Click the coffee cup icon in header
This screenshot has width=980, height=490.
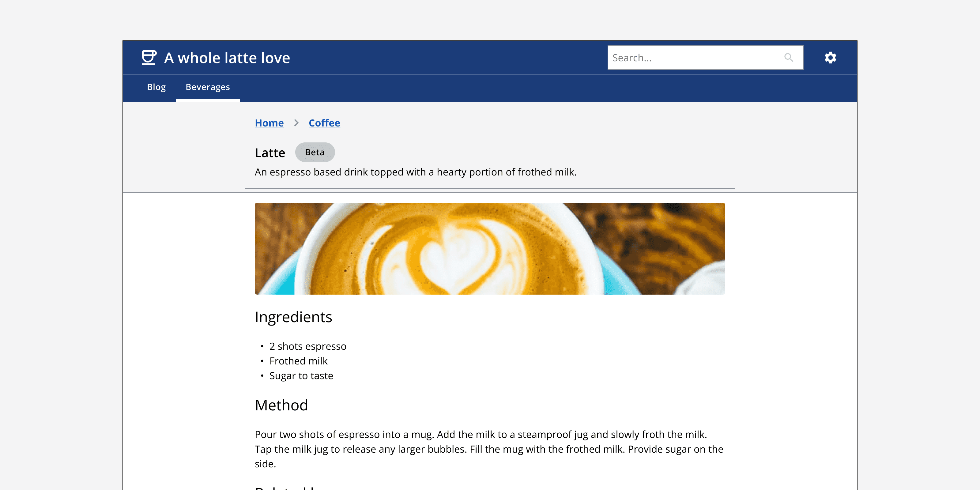tap(148, 58)
